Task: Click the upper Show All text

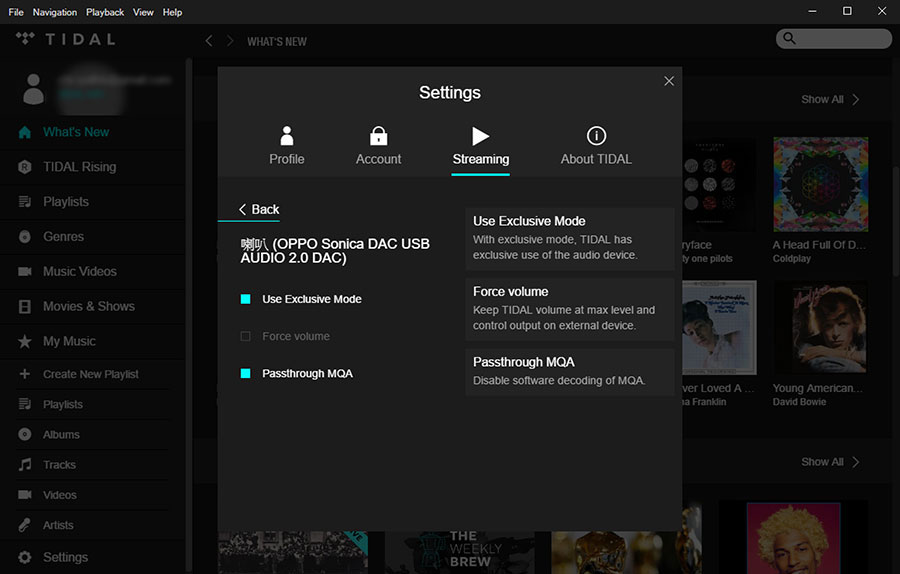Action: click(822, 99)
